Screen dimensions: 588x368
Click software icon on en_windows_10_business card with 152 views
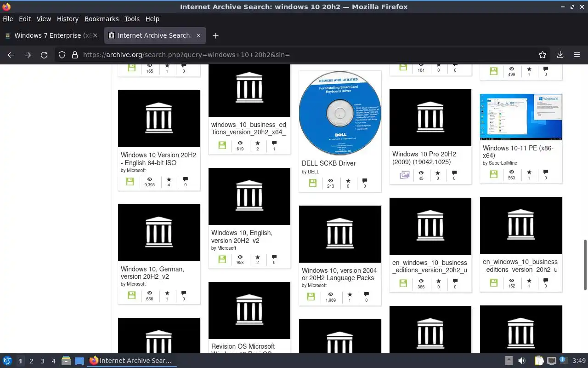pos(493,282)
